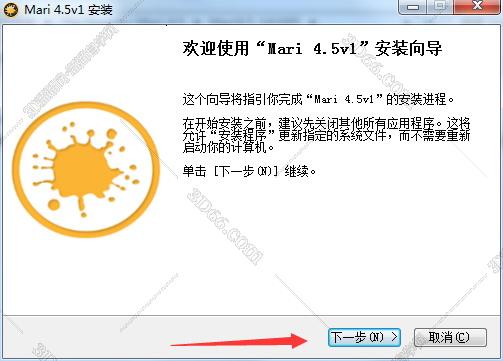Click the 下一步(N) button to continue
Viewport: 503px width, 361px height.
click(364, 337)
